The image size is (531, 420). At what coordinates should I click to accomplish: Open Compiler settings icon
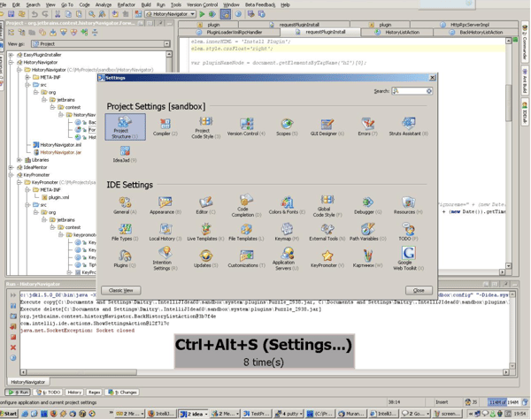coord(165,126)
